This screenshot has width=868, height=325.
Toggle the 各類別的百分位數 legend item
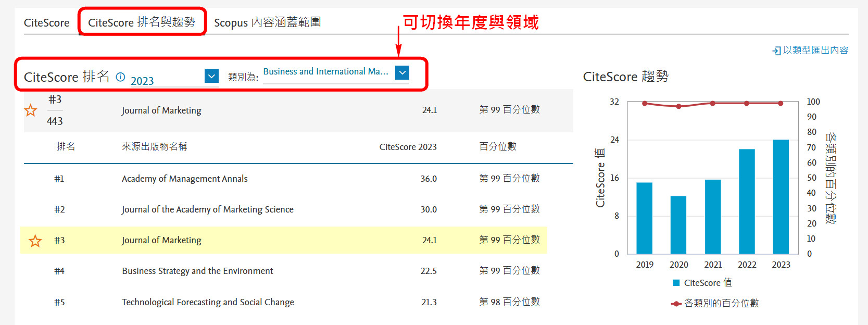715,303
